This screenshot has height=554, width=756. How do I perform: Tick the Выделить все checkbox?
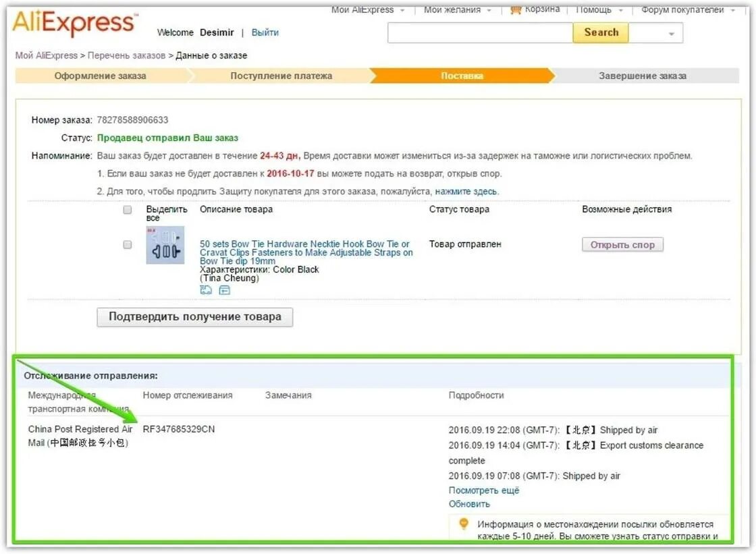(x=128, y=210)
